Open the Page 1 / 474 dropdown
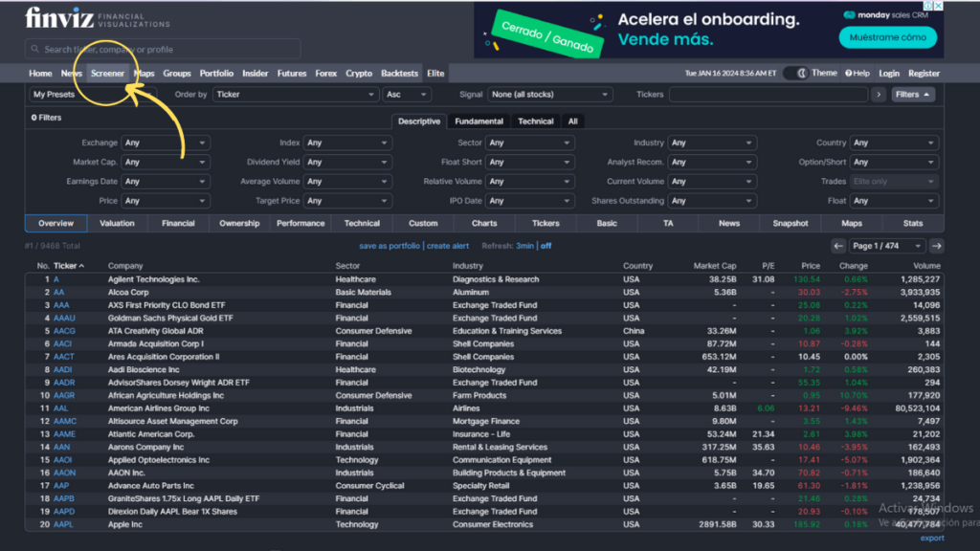Screen dimensions: 980x551 click(887, 246)
